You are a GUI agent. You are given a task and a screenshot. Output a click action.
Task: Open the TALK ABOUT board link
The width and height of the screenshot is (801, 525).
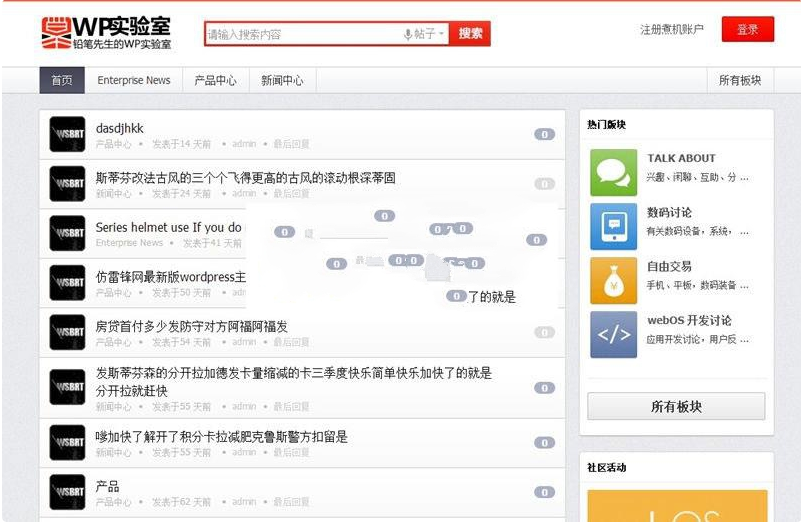tap(681, 158)
